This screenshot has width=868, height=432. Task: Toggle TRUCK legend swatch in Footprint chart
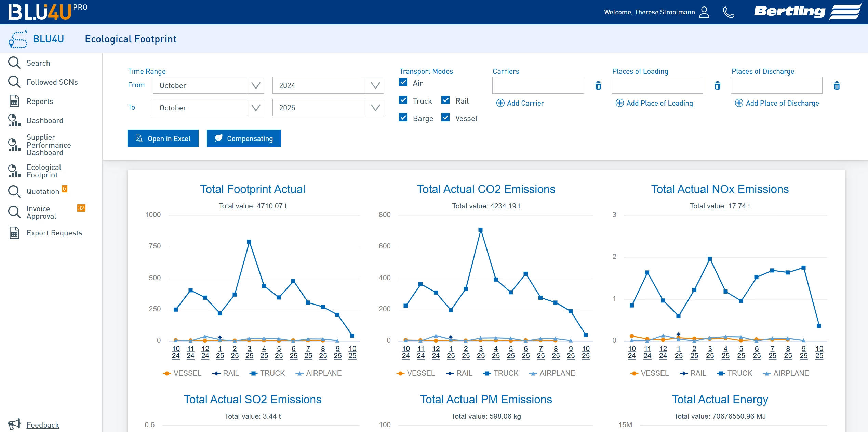tap(253, 373)
